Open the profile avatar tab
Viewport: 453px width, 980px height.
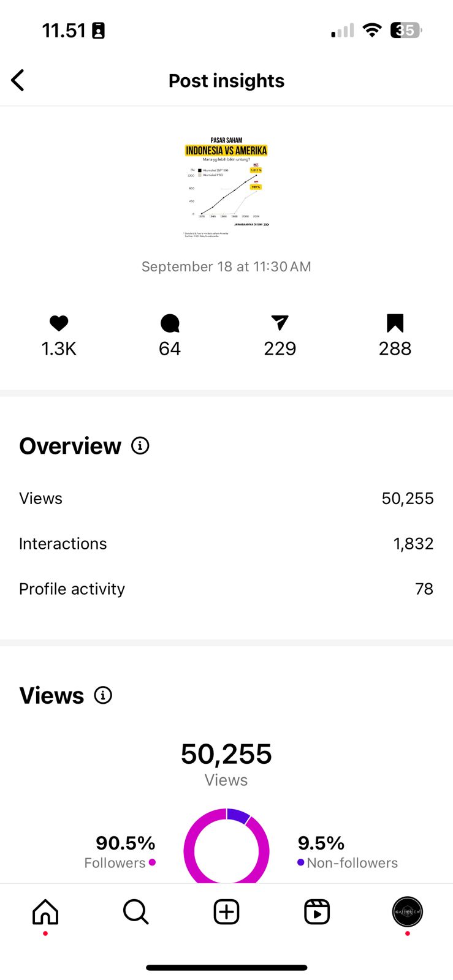pos(407,912)
